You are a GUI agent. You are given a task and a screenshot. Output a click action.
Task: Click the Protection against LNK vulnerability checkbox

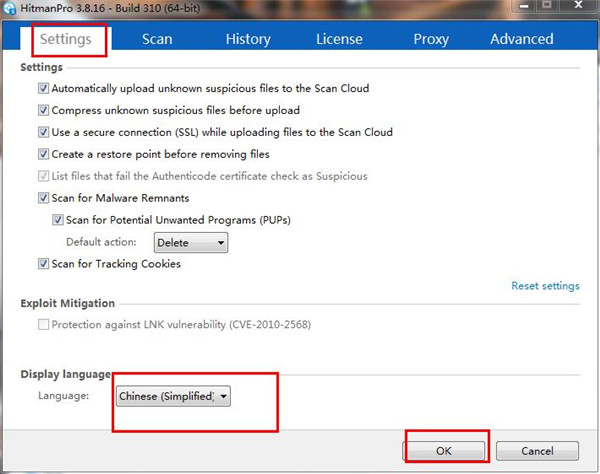coord(43,325)
